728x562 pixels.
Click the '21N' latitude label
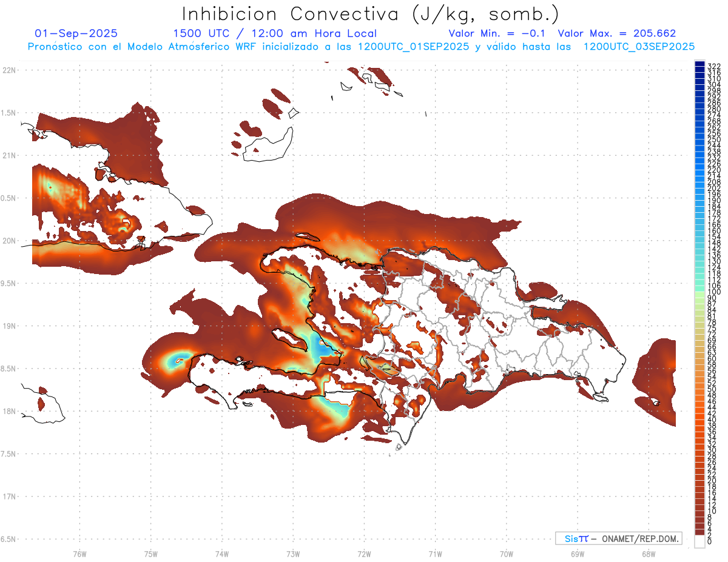(9, 155)
